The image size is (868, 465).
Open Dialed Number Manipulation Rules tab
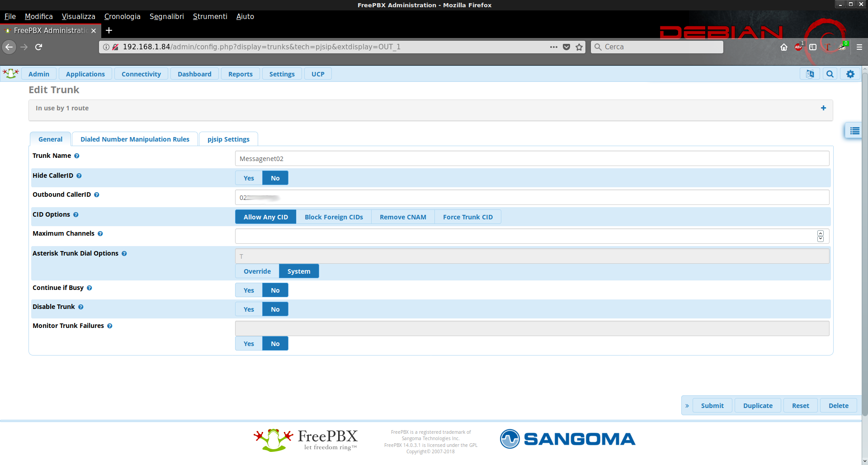pos(135,139)
